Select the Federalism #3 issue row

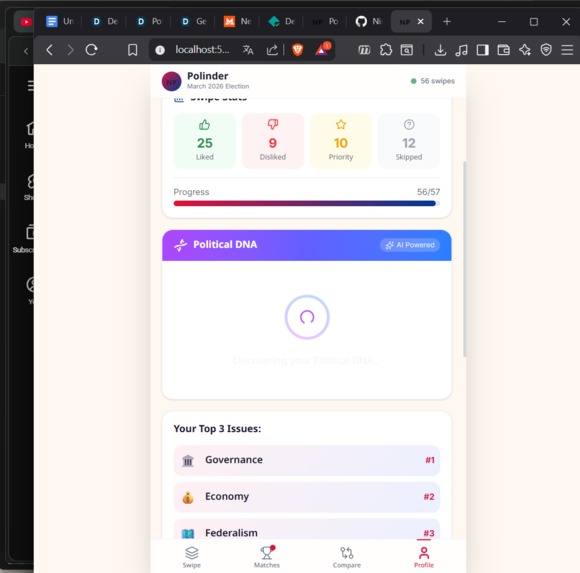pyautogui.click(x=307, y=529)
